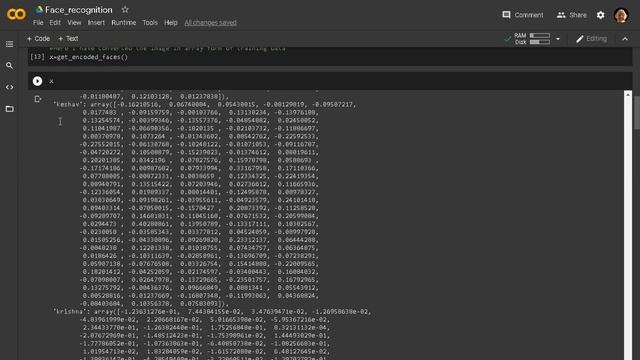Click the notebook title Face_recognition
Screen dimensions: 640x360
(x=79, y=9)
